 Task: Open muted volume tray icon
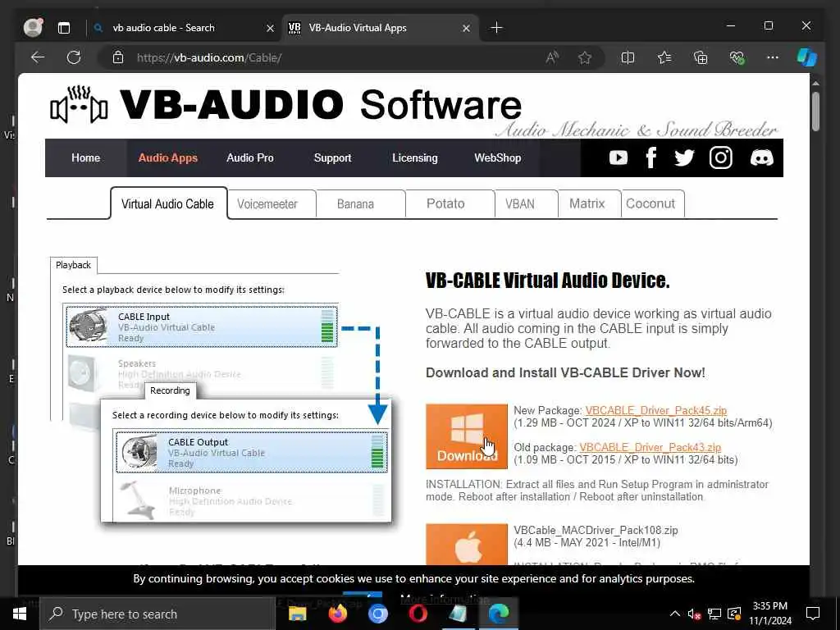coord(694,614)
